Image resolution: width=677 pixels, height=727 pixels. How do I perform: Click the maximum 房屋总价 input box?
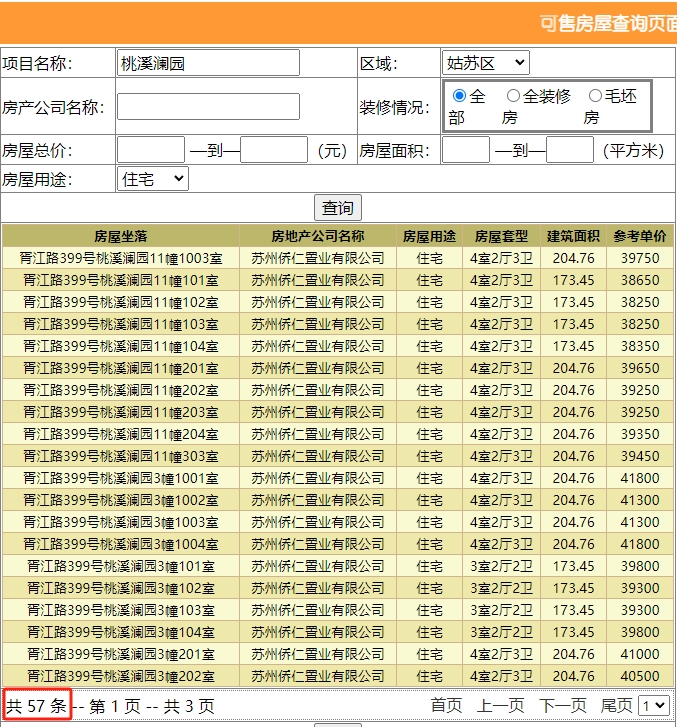point(274,150)
